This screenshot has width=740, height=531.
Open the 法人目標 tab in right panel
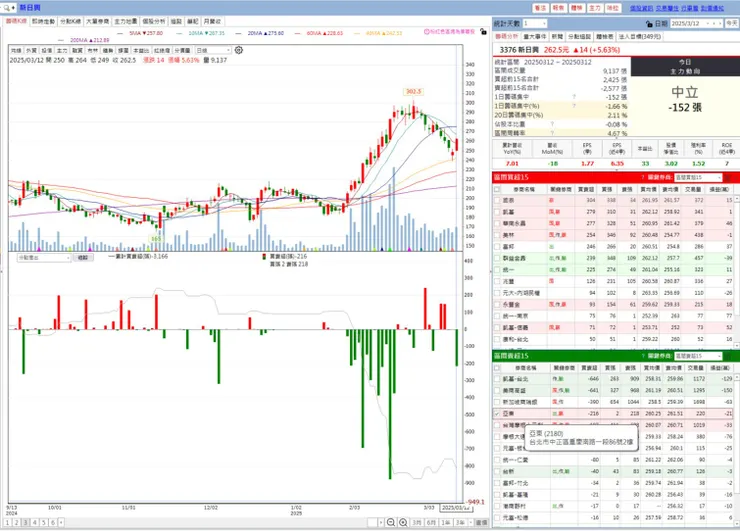click(640, 36)
